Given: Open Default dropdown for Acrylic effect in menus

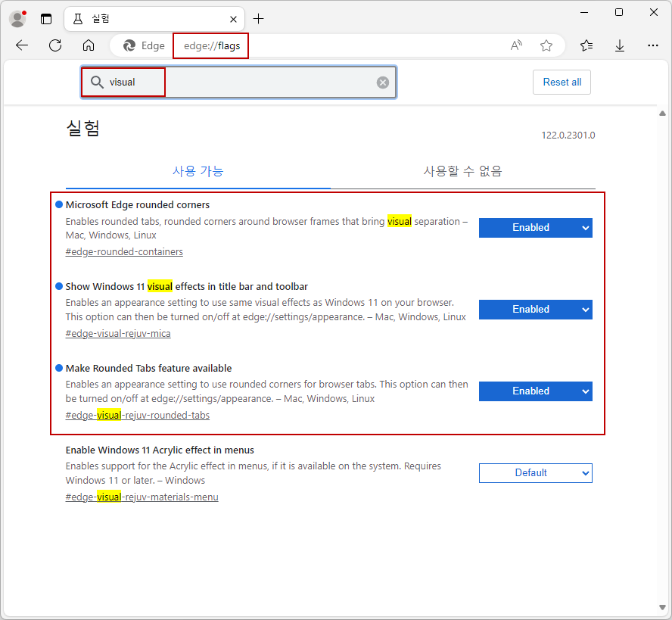Looking at the screenshot, I should 536,473.
